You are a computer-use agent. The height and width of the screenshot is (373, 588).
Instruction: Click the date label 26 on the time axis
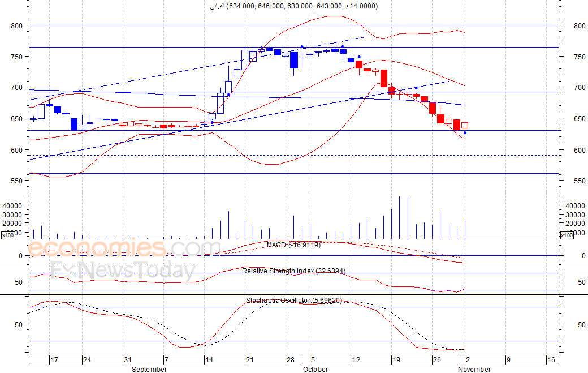437,360
